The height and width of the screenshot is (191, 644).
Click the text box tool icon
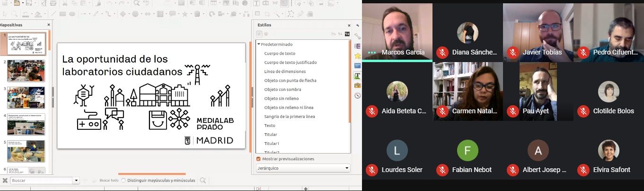(257, 3)
